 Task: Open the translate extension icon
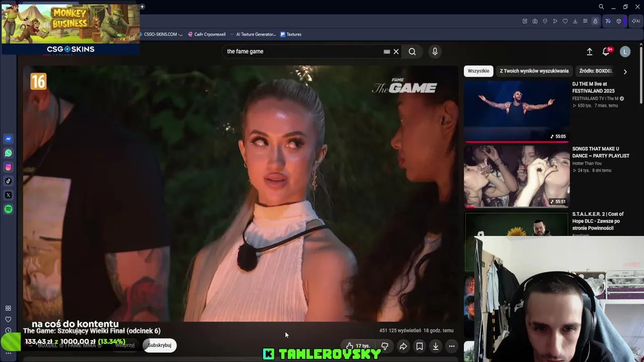point(608,21)
